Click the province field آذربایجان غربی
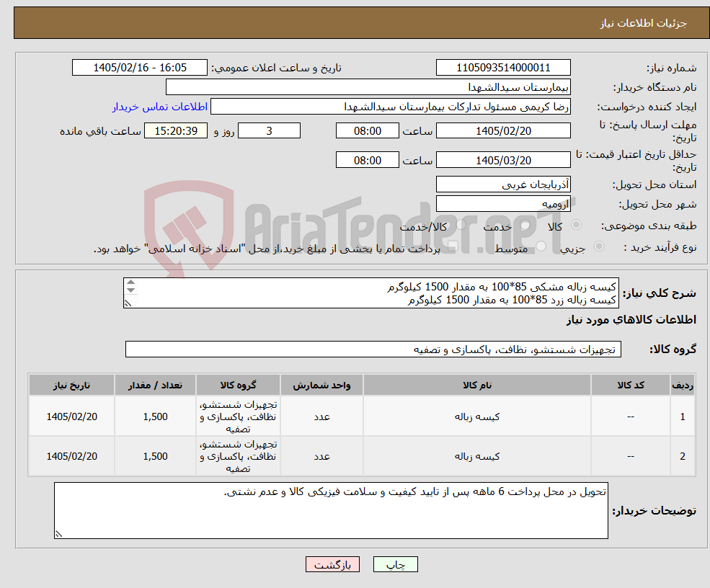 click(x=503, y=184)
